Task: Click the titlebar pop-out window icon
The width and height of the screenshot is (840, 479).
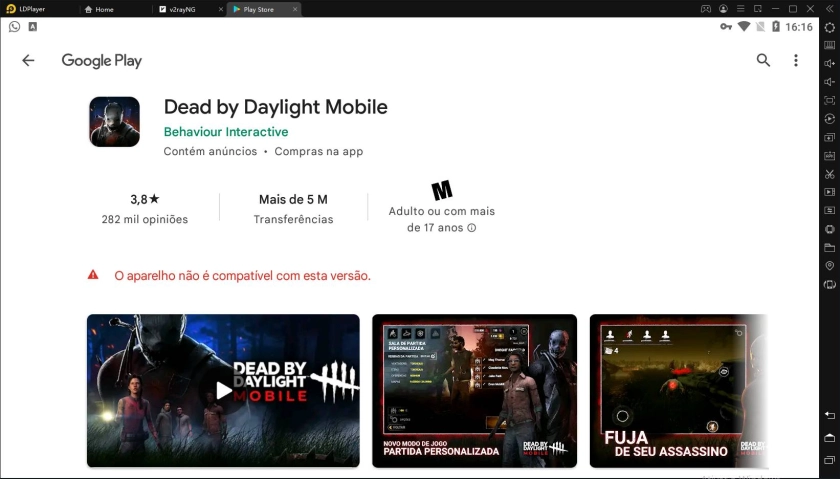Action: 758,9
